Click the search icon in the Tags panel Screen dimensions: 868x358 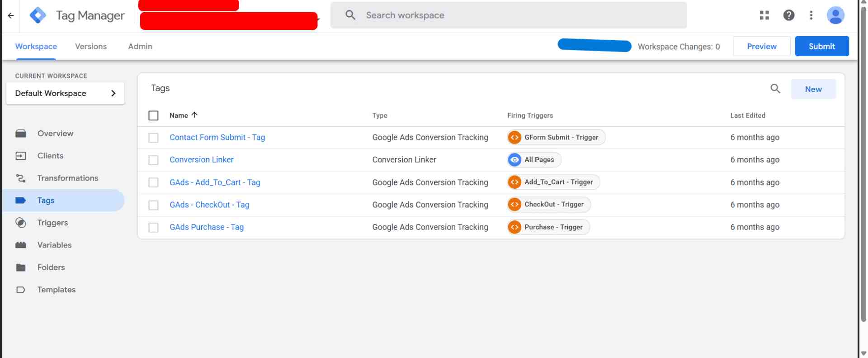(x=775, y=89)
